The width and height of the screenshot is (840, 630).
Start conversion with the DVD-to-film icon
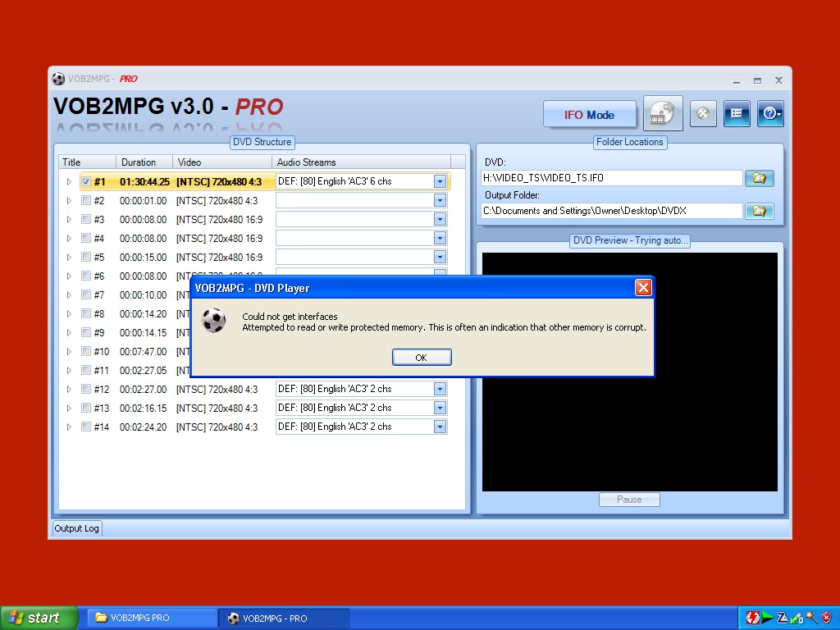[663, 113]
